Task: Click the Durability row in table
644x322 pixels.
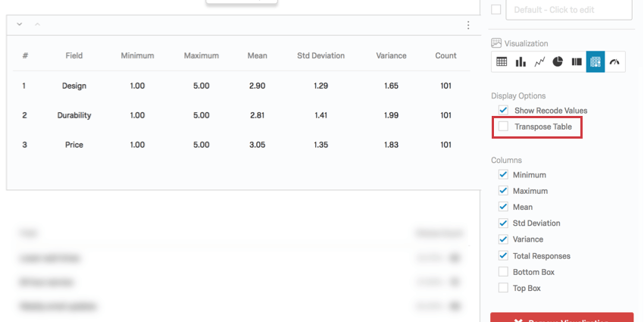Action: coord(74,115)
